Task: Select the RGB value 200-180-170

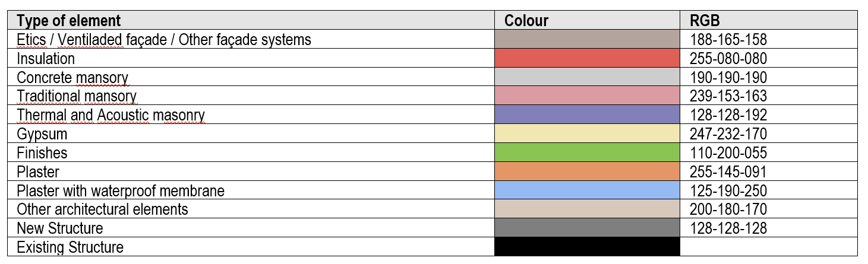Action: click(x=728, y=209)
